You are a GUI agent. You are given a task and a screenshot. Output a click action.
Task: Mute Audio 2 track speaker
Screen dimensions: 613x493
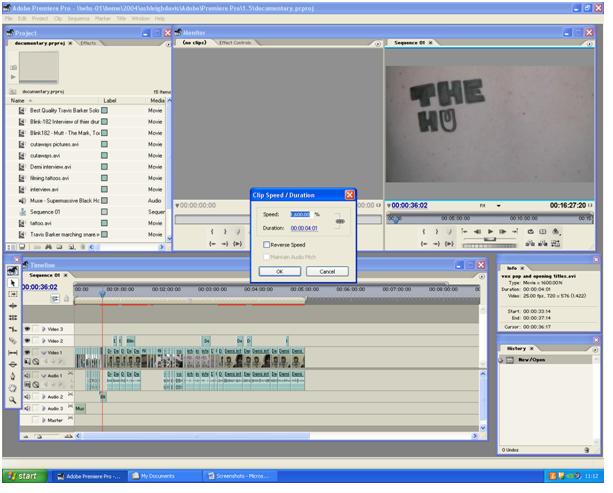27,396
